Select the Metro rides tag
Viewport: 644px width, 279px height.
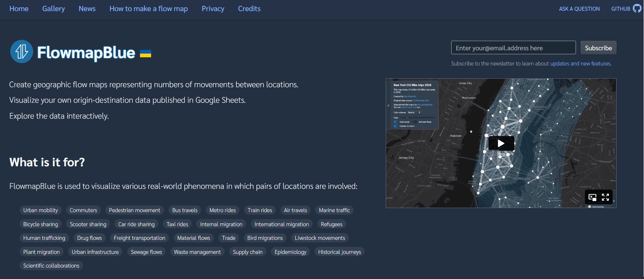[222, 210]
